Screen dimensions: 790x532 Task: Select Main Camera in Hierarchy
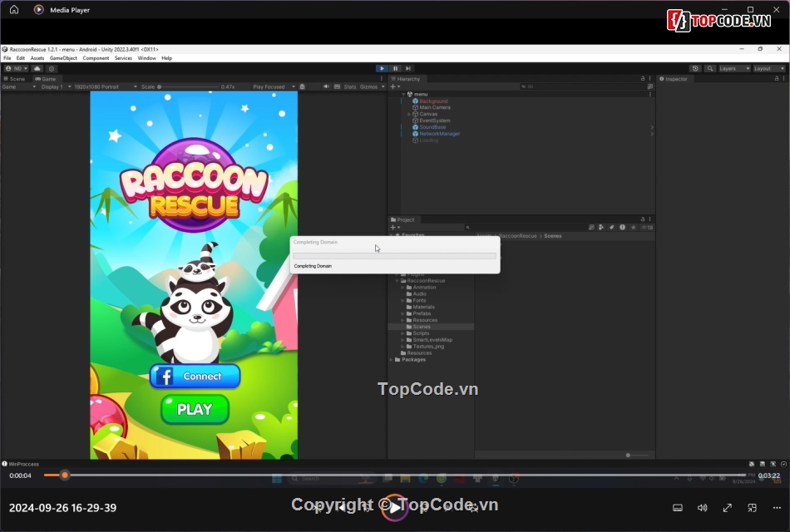434,108
